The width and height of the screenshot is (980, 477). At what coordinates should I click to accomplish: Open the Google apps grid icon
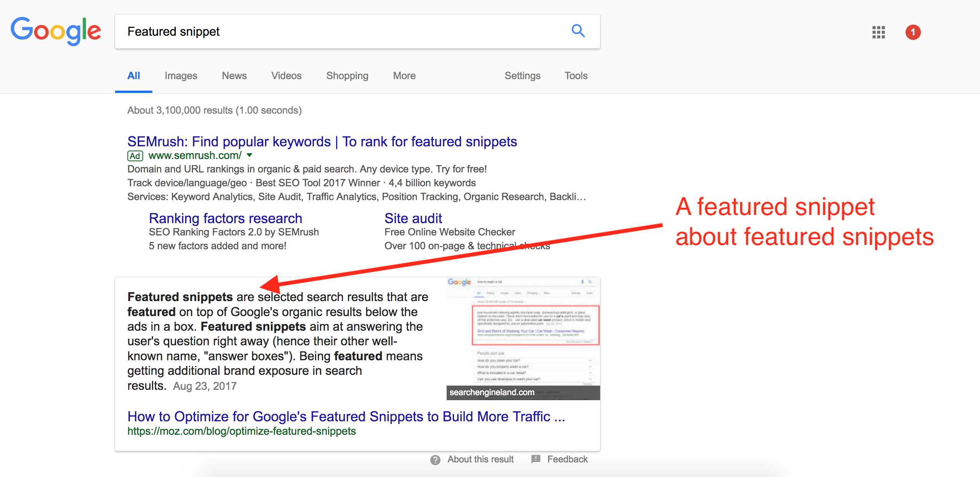point(878,32)
